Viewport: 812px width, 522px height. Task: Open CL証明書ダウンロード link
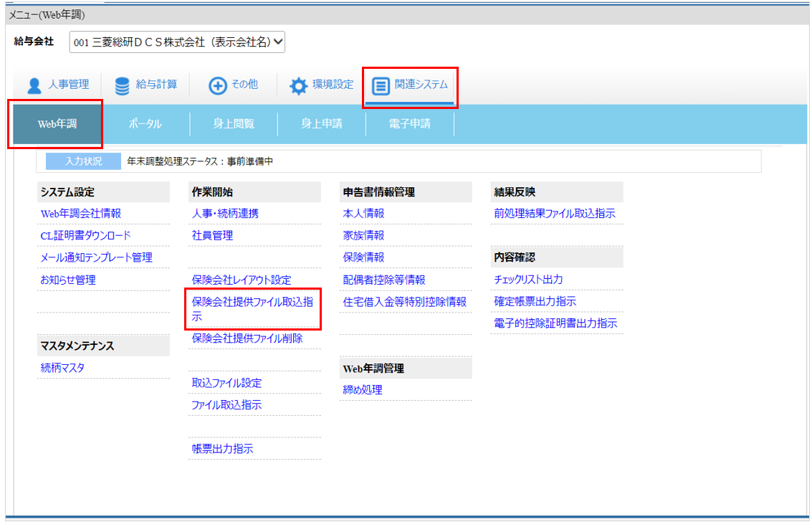click(x=86, y=236)
